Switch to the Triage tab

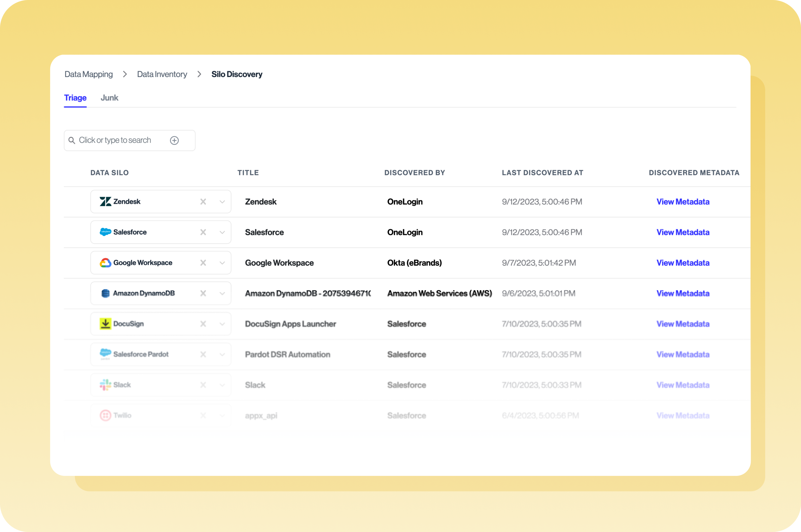pos(75,98)
